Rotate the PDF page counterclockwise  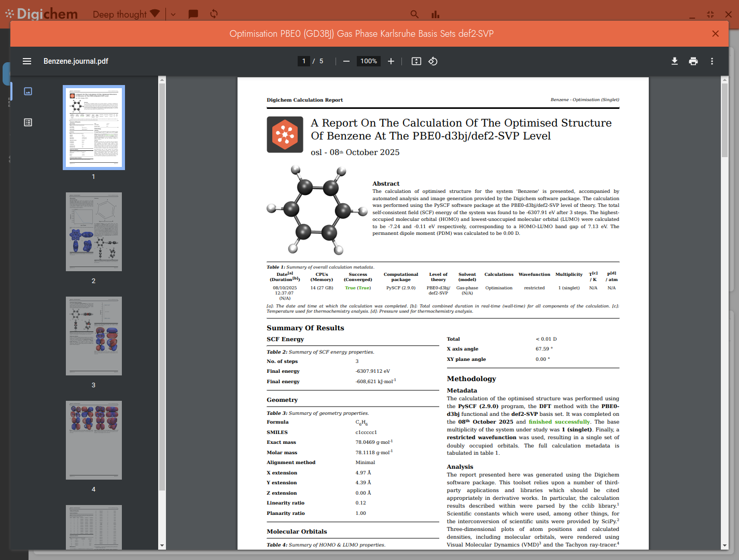[x=433, y=61]
